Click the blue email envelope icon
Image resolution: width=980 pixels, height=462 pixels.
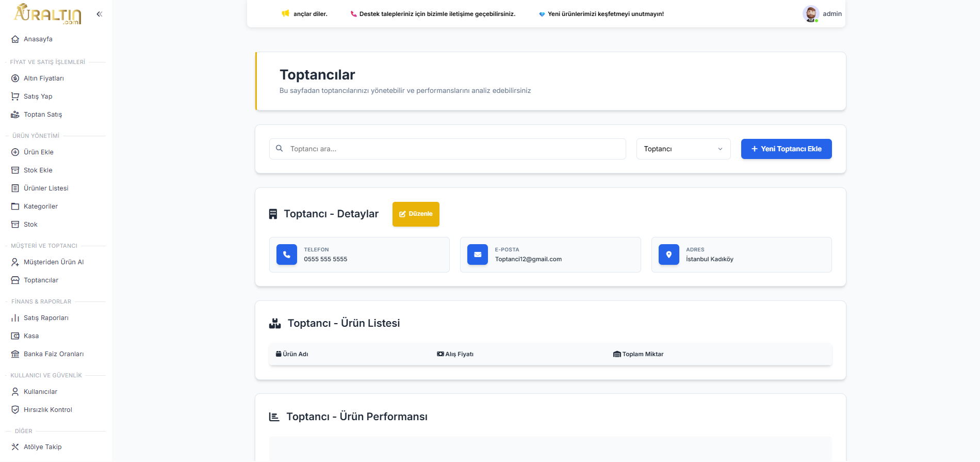(478, 254)
